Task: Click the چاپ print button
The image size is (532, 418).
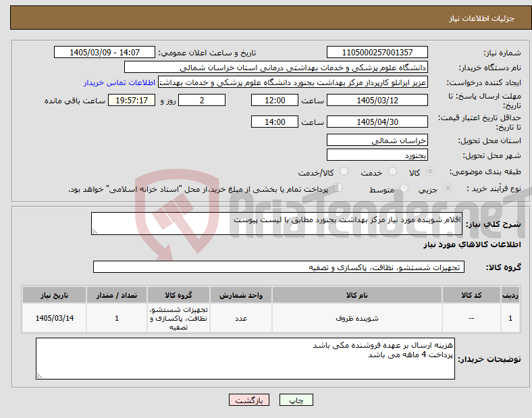Action: (296, 400)
